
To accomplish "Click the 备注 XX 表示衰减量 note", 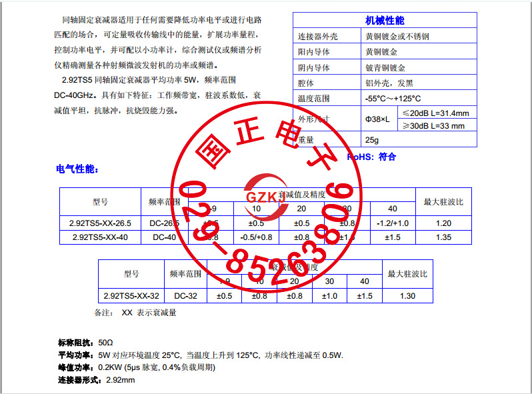I will tap(135, 313).
